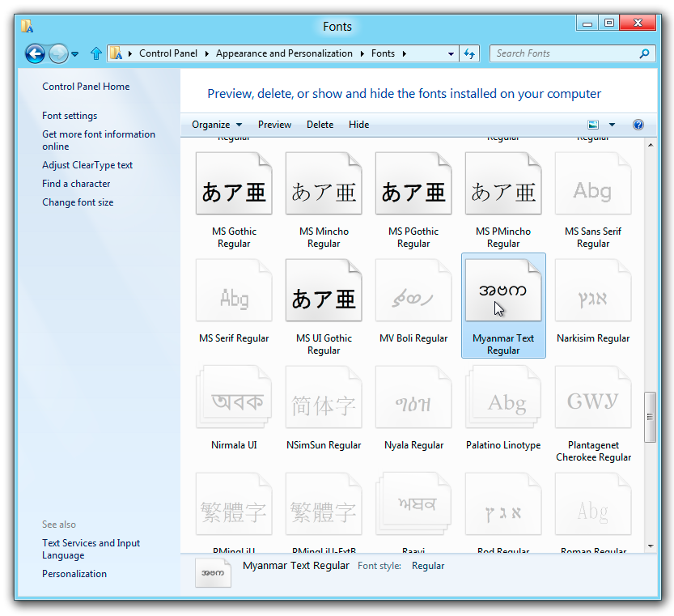Select the MS PGothic Regular font icon

pos(413,183)
